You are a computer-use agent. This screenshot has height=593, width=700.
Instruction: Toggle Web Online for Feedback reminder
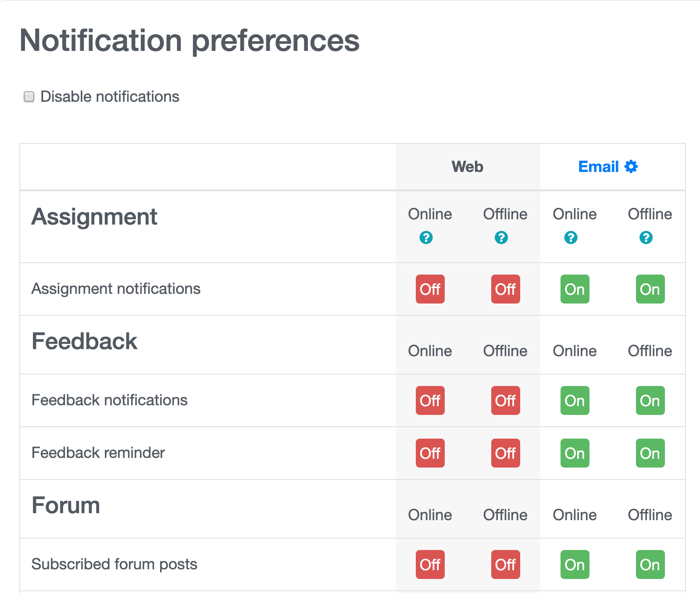pos(430,453)
